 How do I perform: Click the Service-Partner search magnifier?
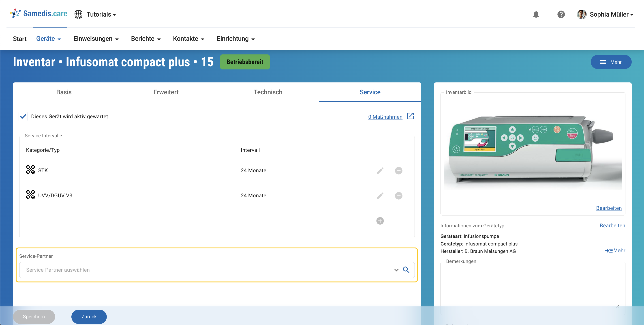[x=406, y=270]
